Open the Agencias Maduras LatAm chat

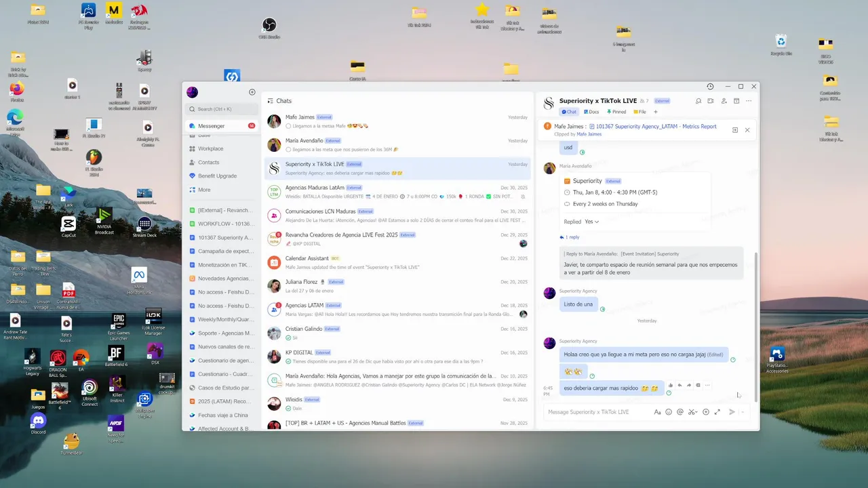397,192
